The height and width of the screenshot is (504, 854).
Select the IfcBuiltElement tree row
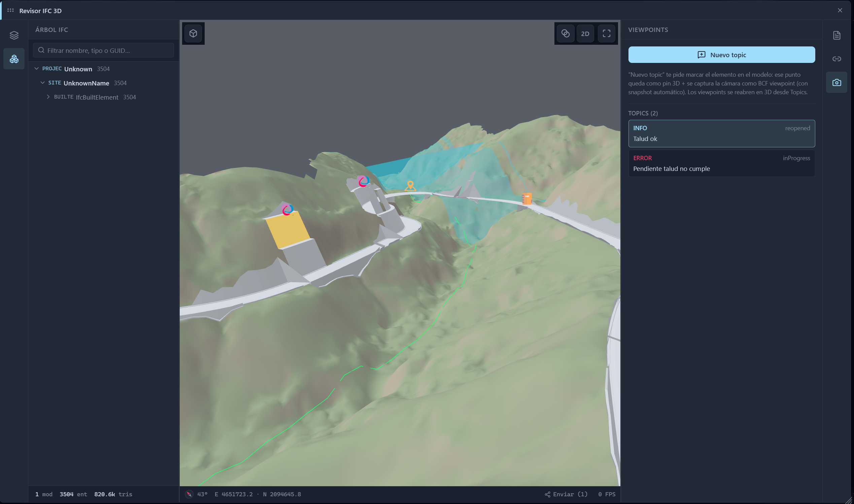(x=104, y=97)
